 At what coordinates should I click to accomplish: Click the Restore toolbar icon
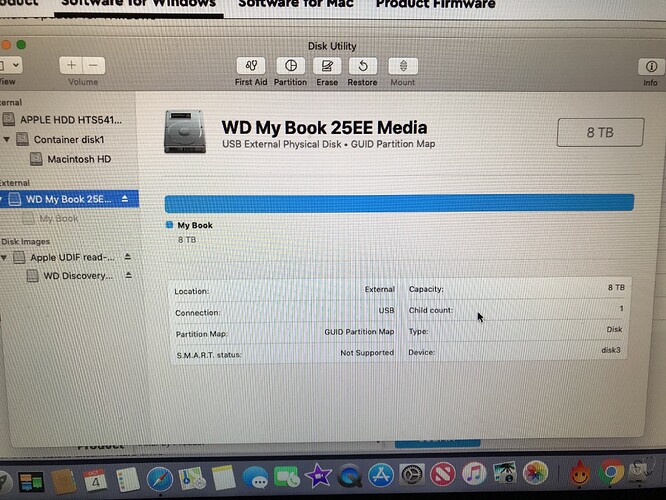[362, 66]
